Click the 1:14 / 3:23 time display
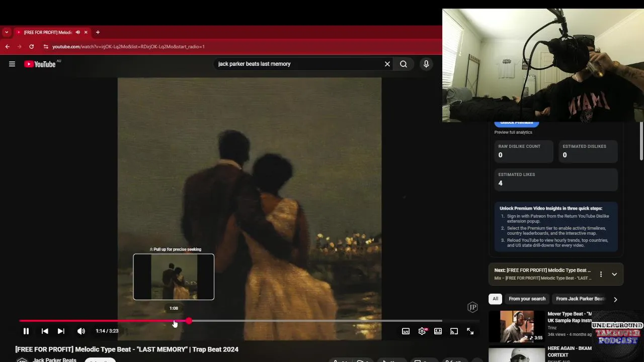The width and height of the screenshot is (644, 362). pyautogui.click(x=107, y=331)
